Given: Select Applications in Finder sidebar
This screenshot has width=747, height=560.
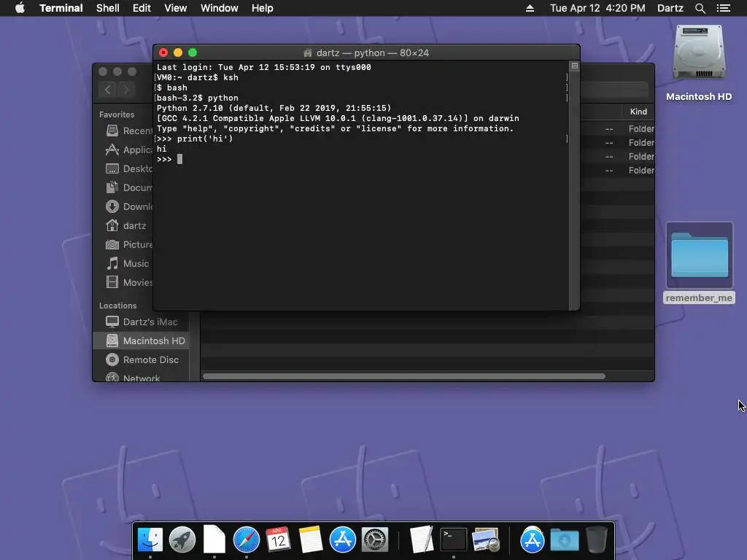Looking at the screenshot, I should [128, 149].
